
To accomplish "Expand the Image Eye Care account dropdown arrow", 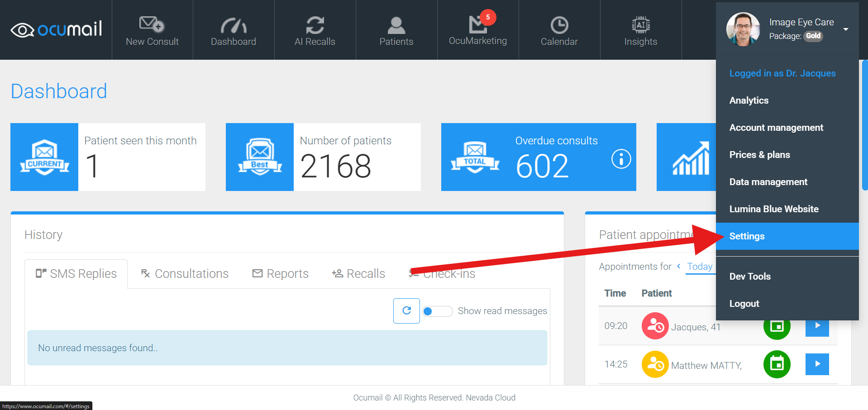I will click(846, 29).
